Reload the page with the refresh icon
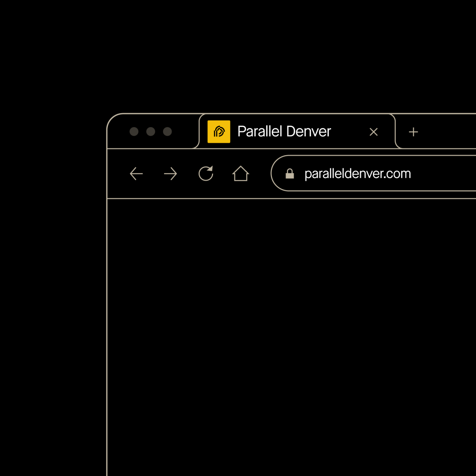 tap(206, 173)
